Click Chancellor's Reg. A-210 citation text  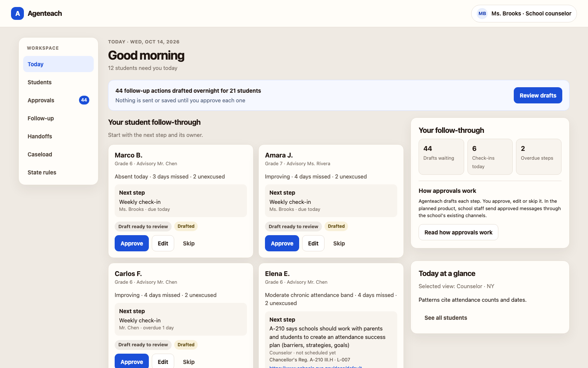tap(309, 360)
